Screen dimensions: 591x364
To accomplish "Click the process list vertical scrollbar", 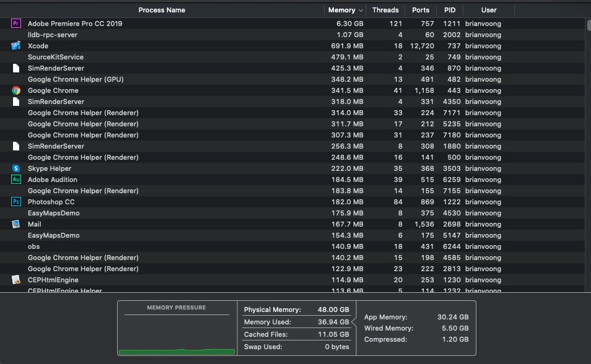I will coord(588,25).
